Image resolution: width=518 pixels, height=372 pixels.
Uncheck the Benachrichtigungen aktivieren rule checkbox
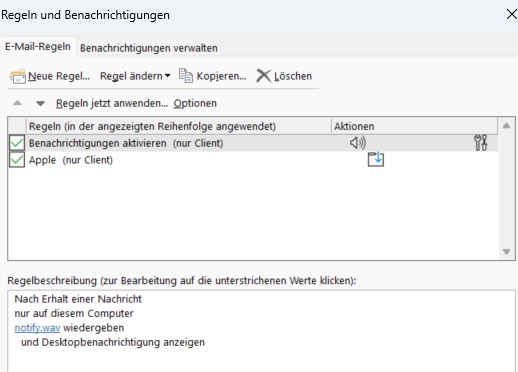tap(17, 143)
